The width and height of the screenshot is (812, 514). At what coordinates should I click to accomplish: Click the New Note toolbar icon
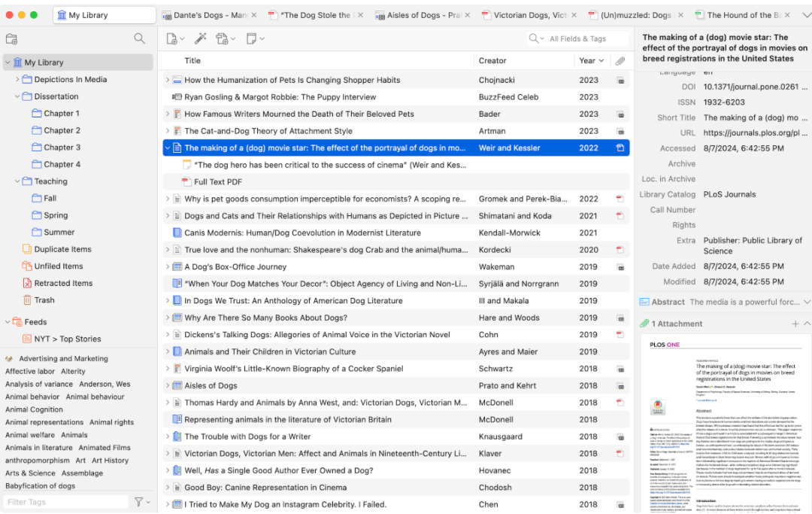click(x=255, y=39)
